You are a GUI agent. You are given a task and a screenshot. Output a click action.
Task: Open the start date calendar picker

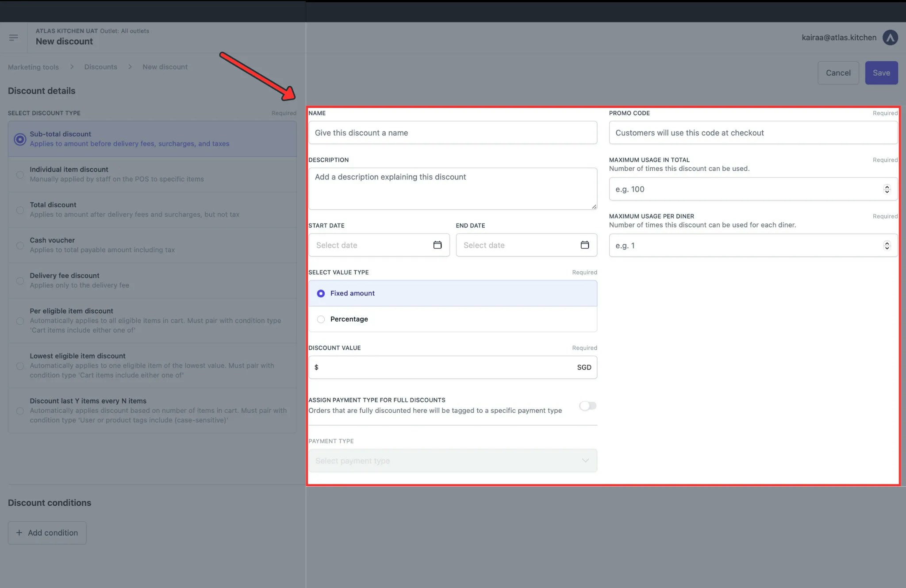point(437,245)
